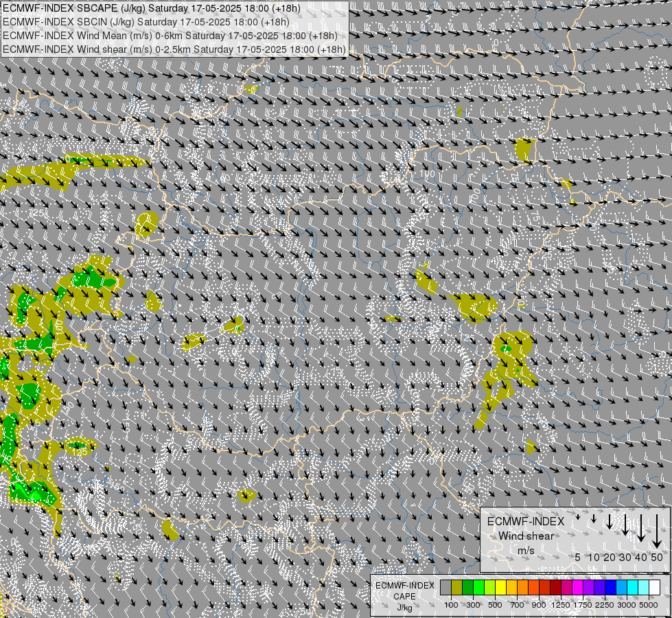Select the brick red CAPE legend swatch
Image resolution: width=672 pixels, height=618 pixels.
(x=545, y=588)
